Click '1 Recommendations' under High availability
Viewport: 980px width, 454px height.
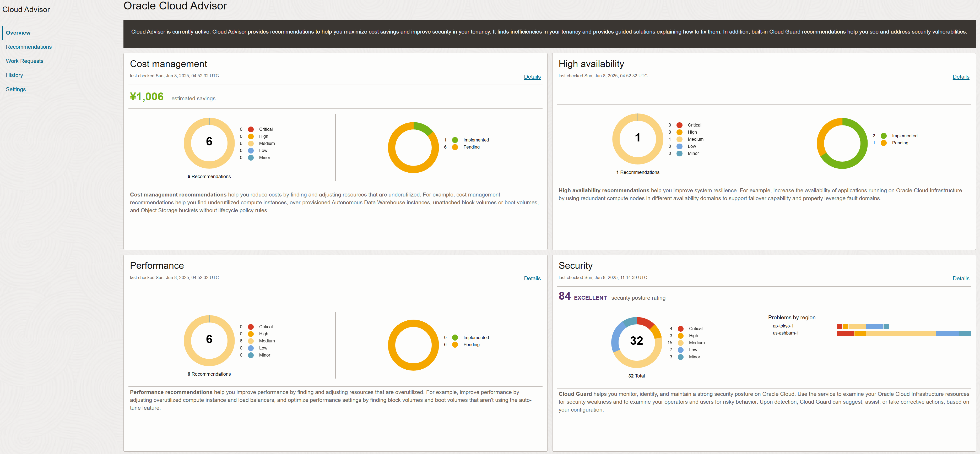point(638,172)
